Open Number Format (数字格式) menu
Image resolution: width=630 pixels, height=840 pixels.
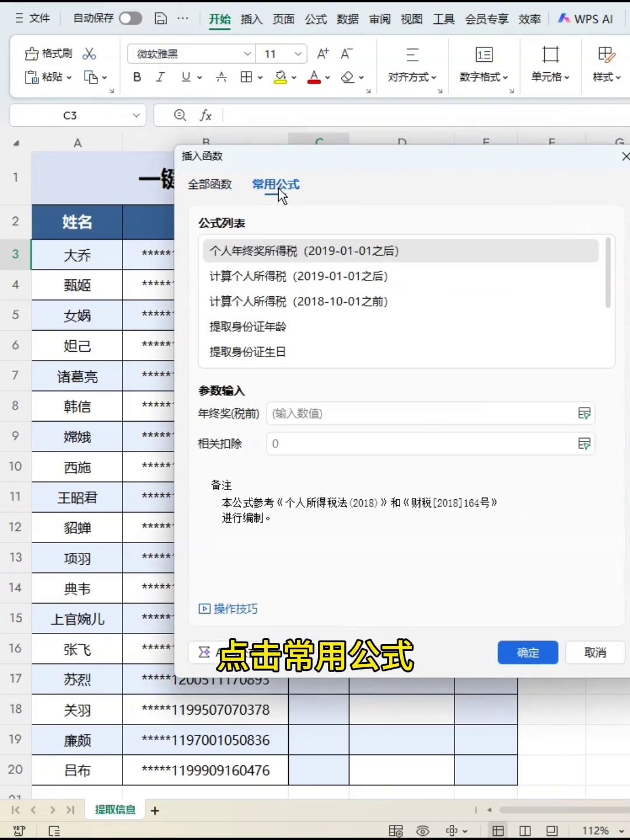point(484,65)
